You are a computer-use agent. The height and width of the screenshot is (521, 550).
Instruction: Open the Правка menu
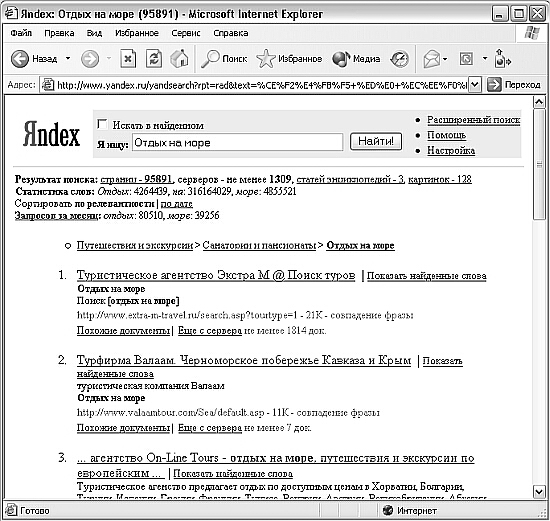click(x=59, y=33)
